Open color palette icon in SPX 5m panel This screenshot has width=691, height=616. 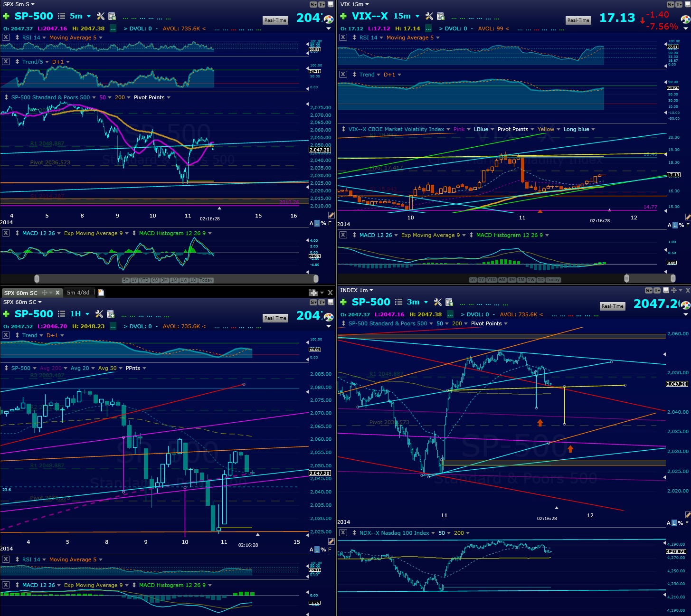coord(329,19)
